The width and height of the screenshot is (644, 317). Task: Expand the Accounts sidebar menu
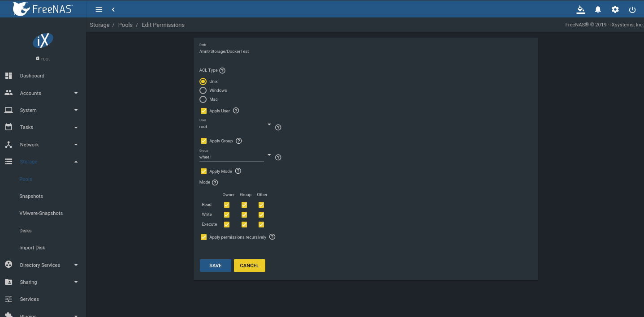pyautogui.click(x=43, y=93)
